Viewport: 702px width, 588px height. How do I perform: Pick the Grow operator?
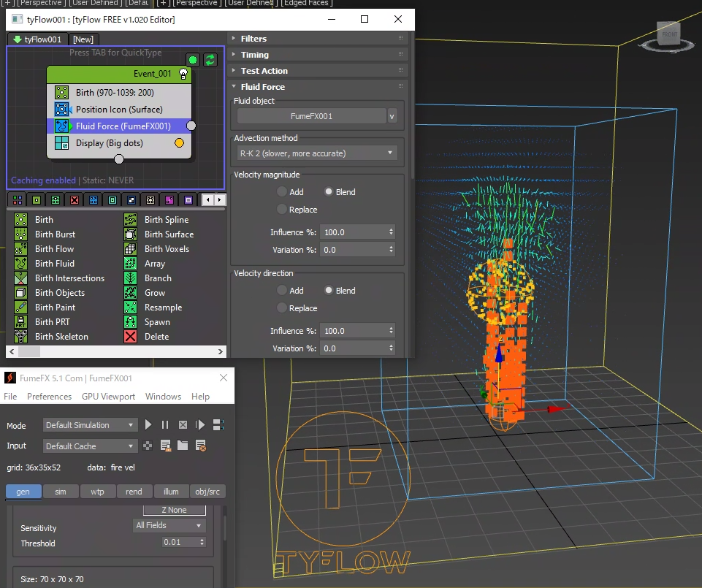145,293
